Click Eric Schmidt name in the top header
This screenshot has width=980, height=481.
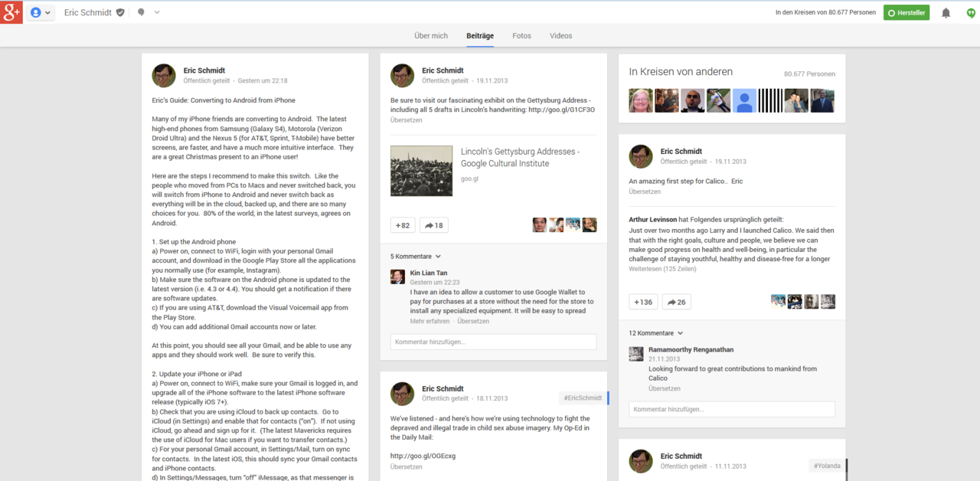pos(88,13)
